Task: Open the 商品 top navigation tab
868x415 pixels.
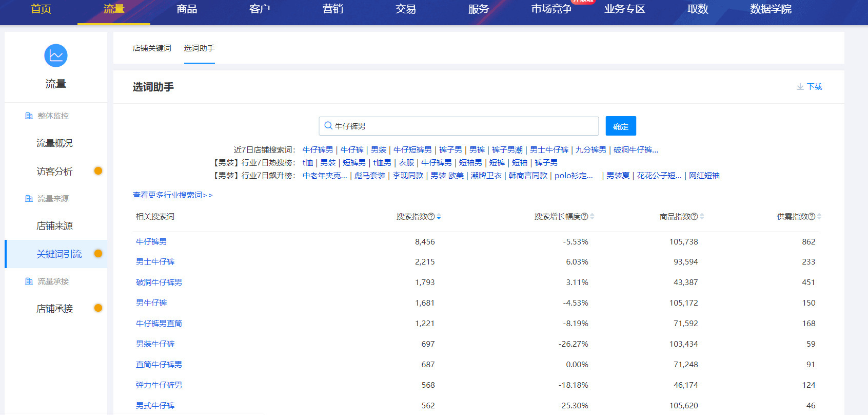Action: pos(187,9)
